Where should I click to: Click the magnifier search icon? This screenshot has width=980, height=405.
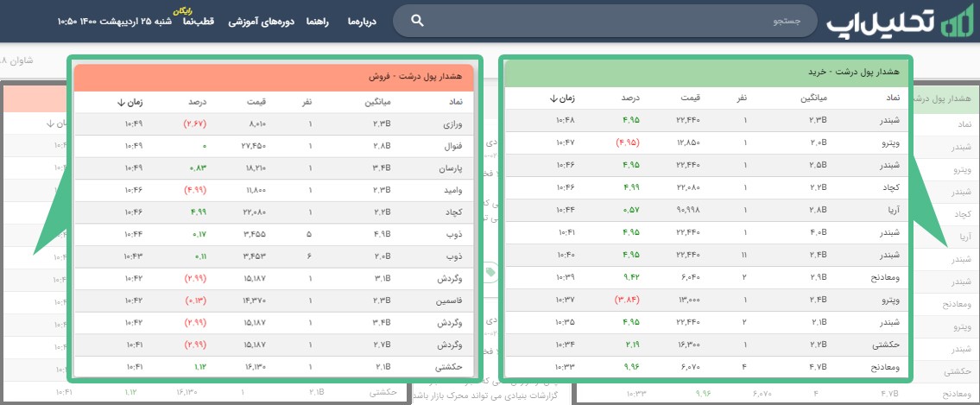(418, 22)
